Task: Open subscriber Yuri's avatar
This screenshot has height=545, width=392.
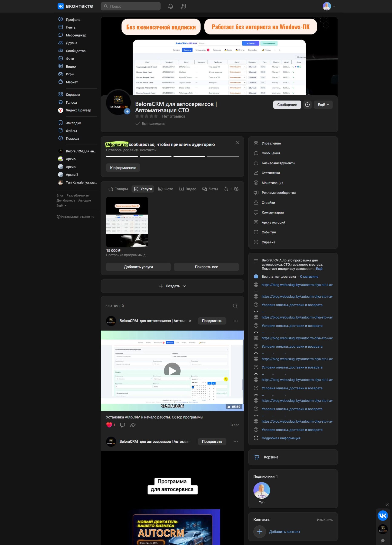Action: pyautogui.click(x=262, y=490)
